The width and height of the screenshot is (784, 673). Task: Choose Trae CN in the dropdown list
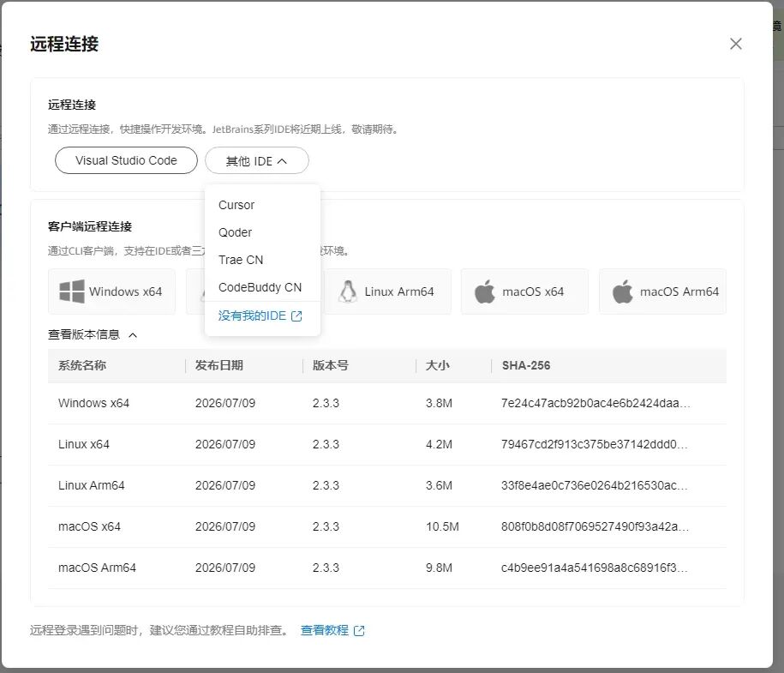pyautogui.click(x=241, y=260)
